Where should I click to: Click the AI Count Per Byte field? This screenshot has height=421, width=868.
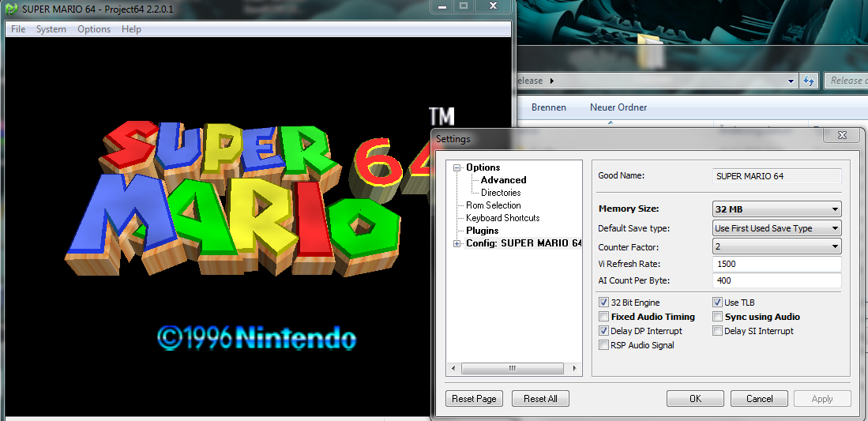point(776,281)
